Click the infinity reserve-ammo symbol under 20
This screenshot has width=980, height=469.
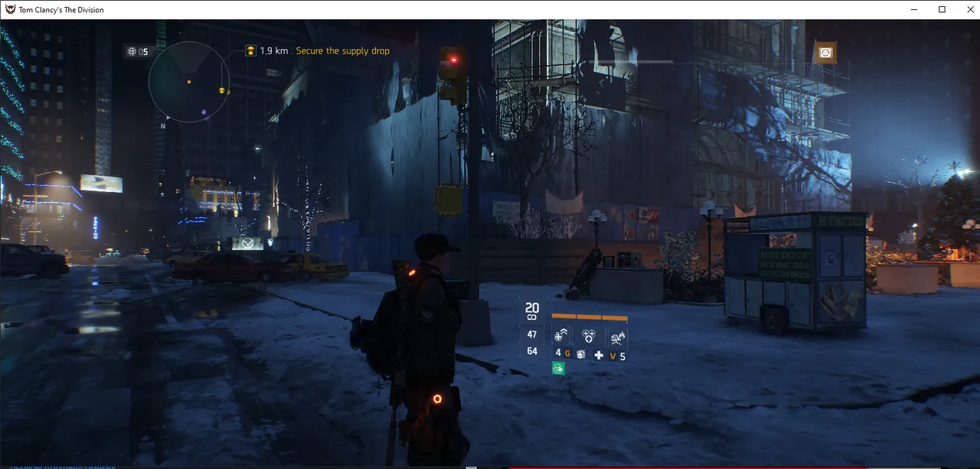pyautogui.click(x=532, y=318)
